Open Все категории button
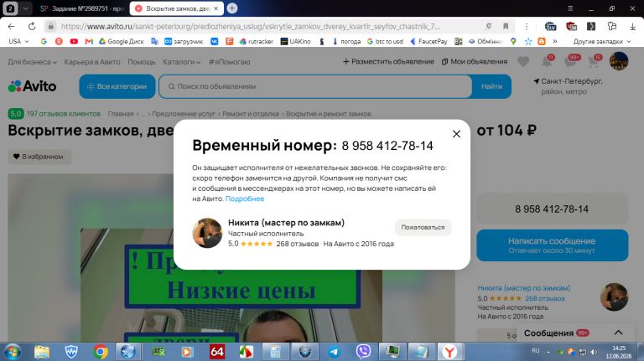The height and width of the screenshot is (361, 644). tap(117, 86)
